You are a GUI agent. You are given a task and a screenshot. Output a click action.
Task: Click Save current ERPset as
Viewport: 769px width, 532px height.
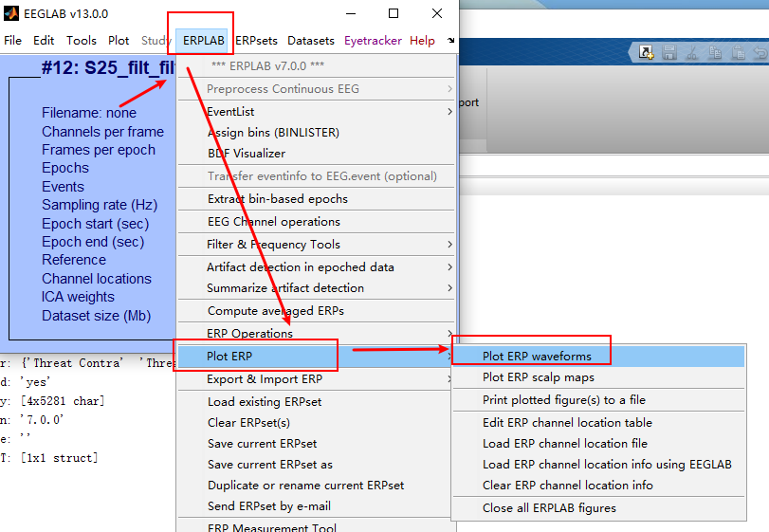(x=315, y=465)
